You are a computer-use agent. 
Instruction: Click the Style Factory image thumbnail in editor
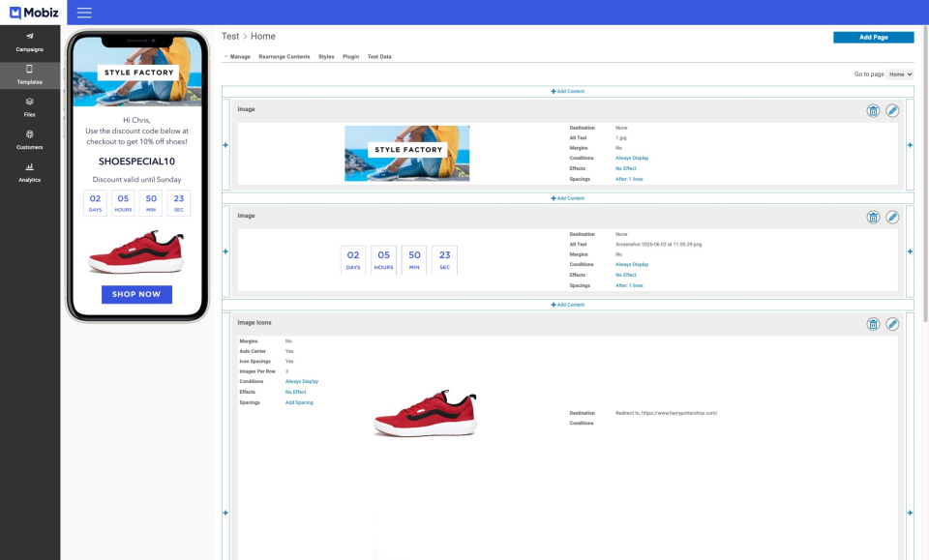407,154
